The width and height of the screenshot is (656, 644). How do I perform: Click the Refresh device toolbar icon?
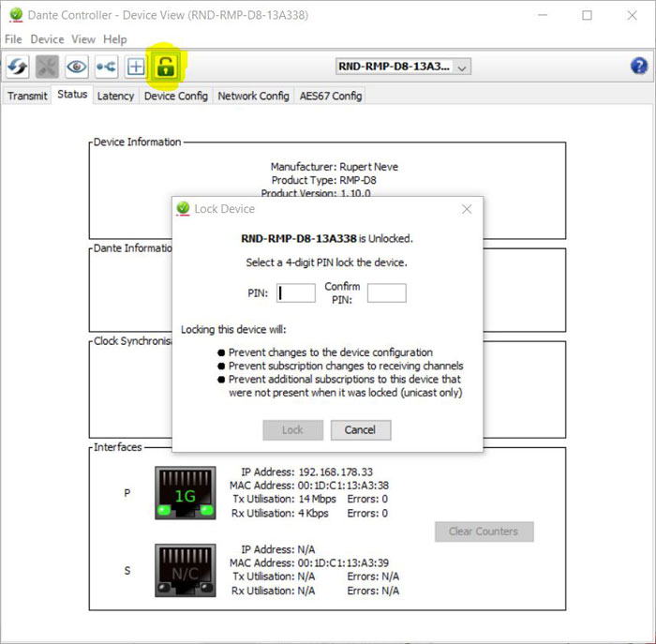click(x=18, y=67)
